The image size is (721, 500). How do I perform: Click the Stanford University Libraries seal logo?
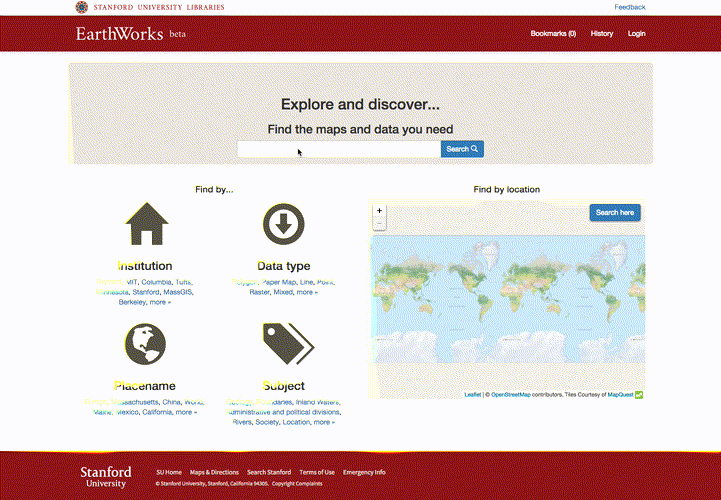(x=82, y=7)
